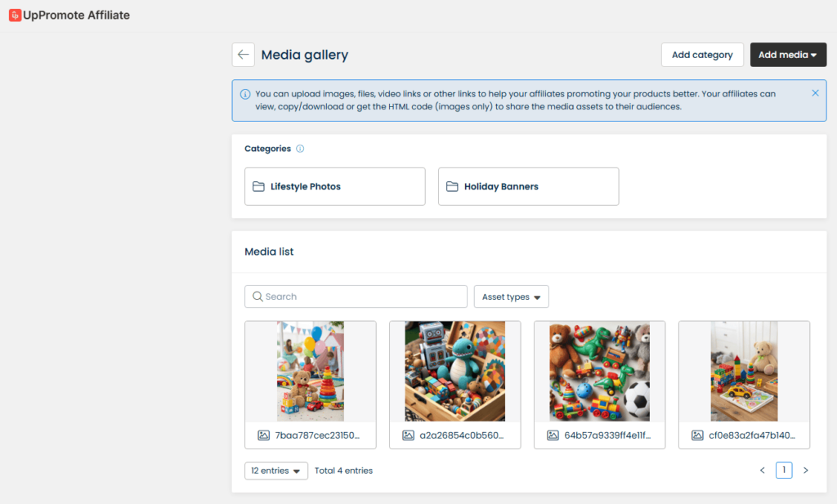Image resolution: width=837 pixels, height=504 pixels.
Task: Click the magnifier icon in the search box
Action: (258, 296)
